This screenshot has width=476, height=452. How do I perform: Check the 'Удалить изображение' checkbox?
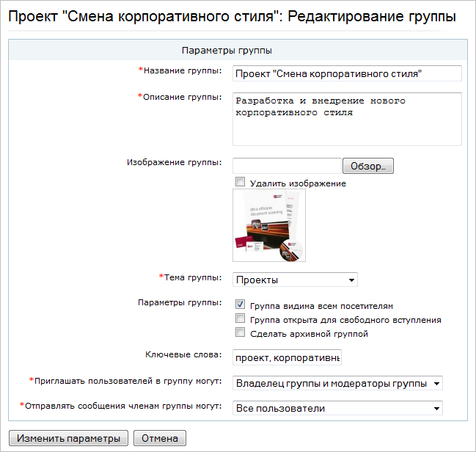pos(239,182)
